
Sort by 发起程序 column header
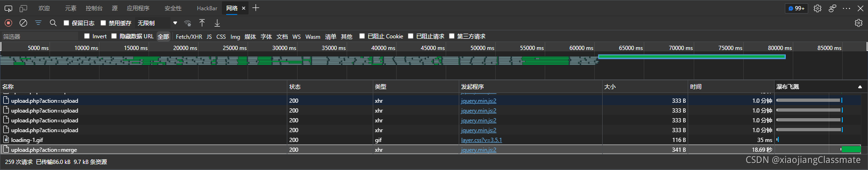tap(530, 86)
